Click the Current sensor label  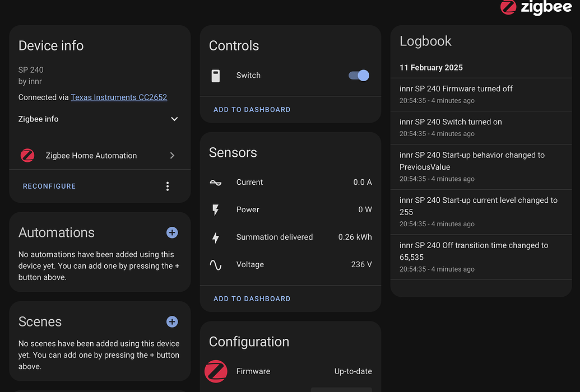(249, 183)
